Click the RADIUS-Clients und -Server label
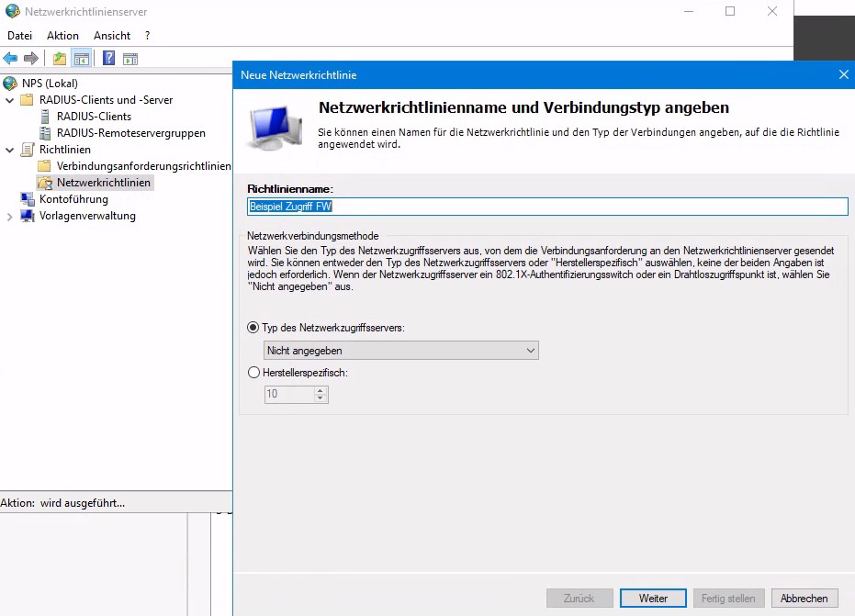 106,100
